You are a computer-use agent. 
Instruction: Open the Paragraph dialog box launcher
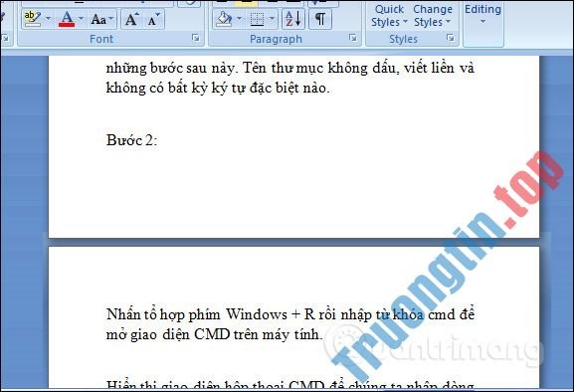click(353, 38)
